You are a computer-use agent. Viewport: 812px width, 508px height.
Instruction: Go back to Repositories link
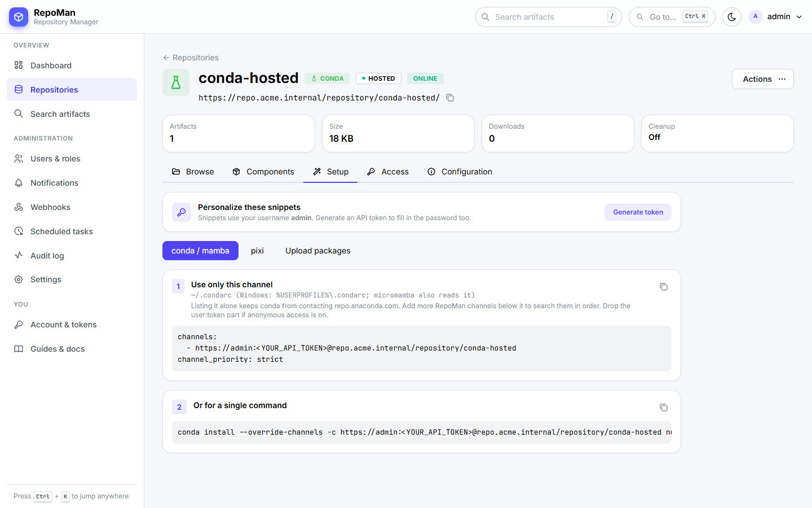191,58
